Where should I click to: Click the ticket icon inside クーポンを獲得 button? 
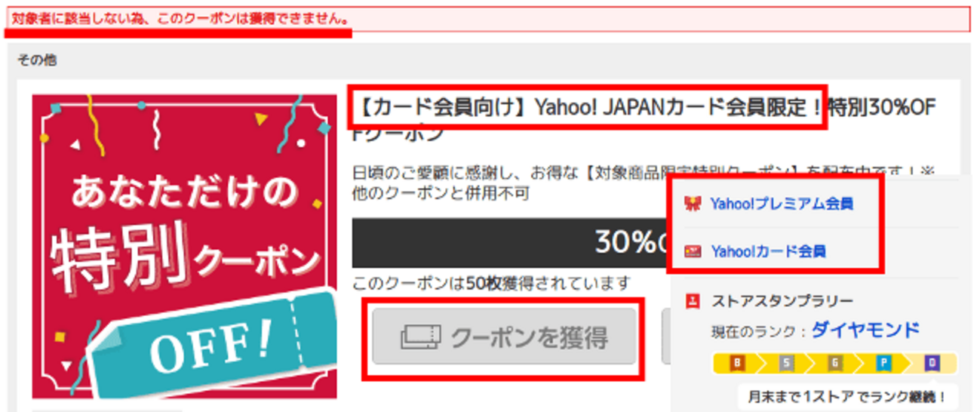421,337
